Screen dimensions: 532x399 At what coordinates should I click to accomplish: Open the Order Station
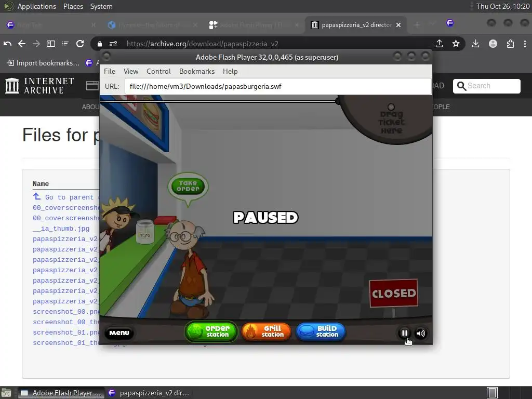(x=211, y=331)
